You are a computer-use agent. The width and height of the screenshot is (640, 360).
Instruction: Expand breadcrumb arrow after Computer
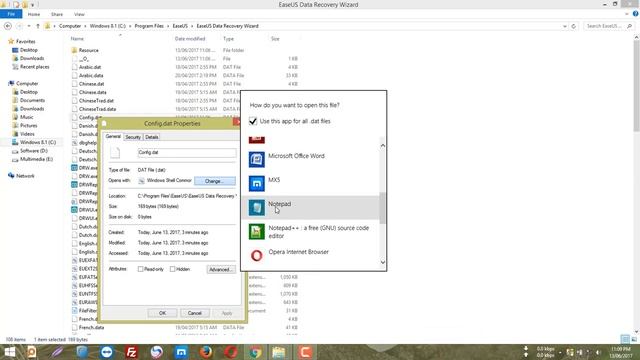click(x=85, y=26)
